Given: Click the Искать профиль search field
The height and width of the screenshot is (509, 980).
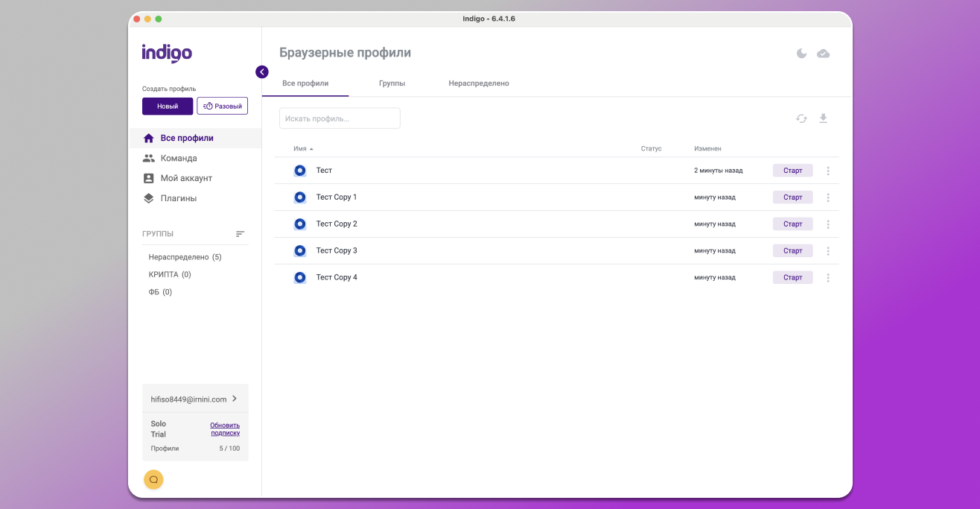Looking at the screenshot, I should [x=340, y=118].
